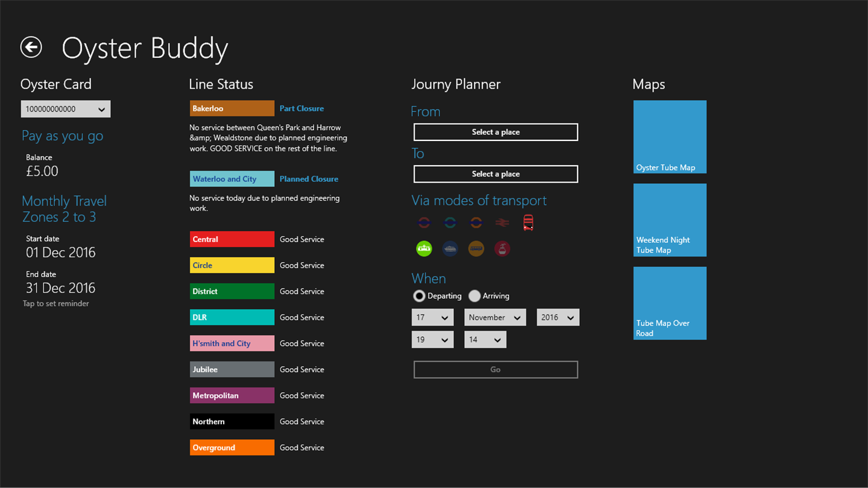This screenshot has height=488, width=868.
Task: Toggle the National Rail double-arrow mode
Action: click(x=502, y=223)
